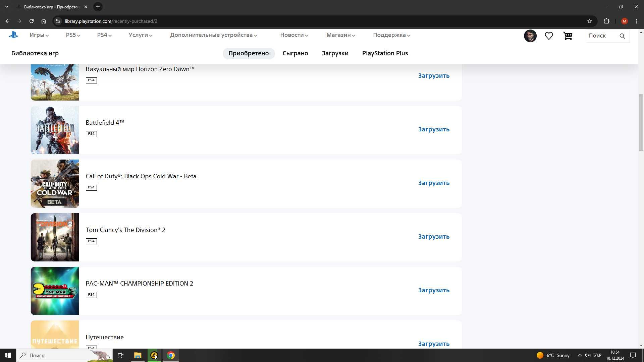This screenshot has width=644, height=362.
Task: Click the Библиотека игр heading
Action: click(35, 53)
